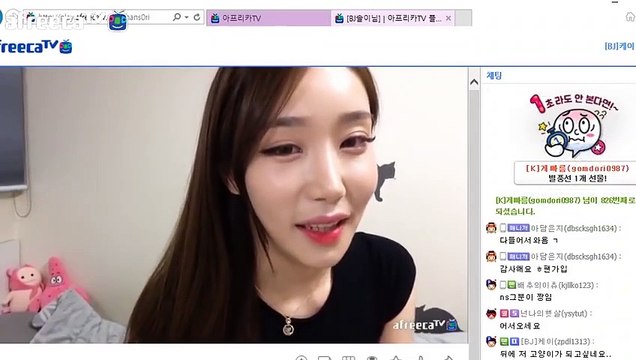This screenshot has width=636, height=360.
Task: Click the address bar search magnifier icon
Action: (177, 17)
